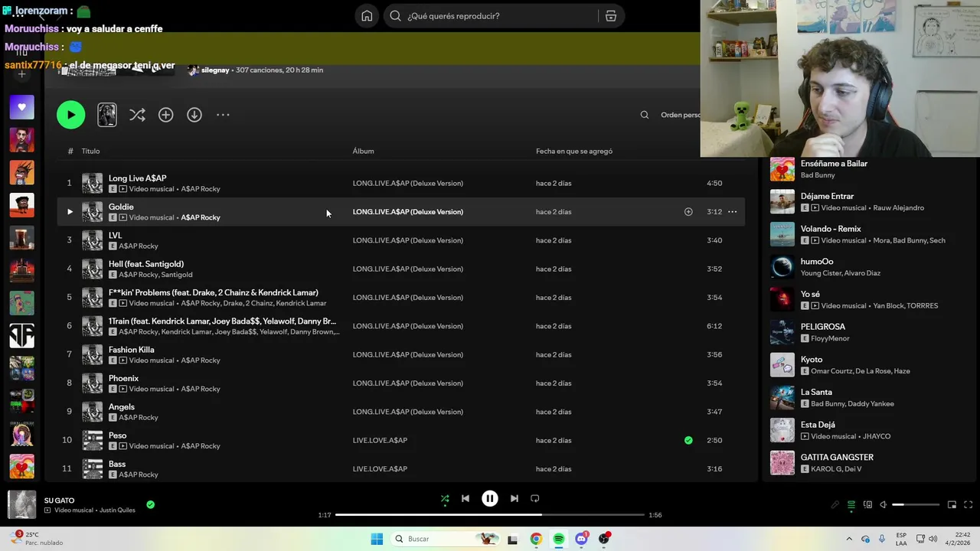Pause the current song
The height and width of the screenshot is (551, 980).
click(490, 498)
